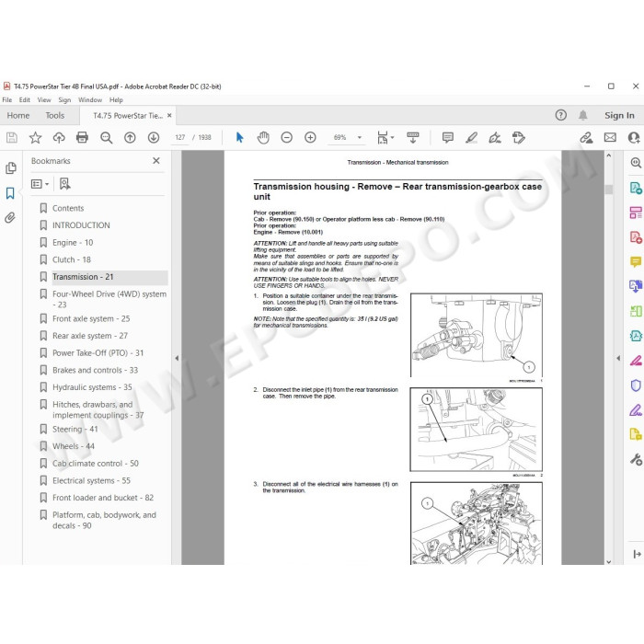
Task: Open Help question mark icon
Action: (560, 115)
